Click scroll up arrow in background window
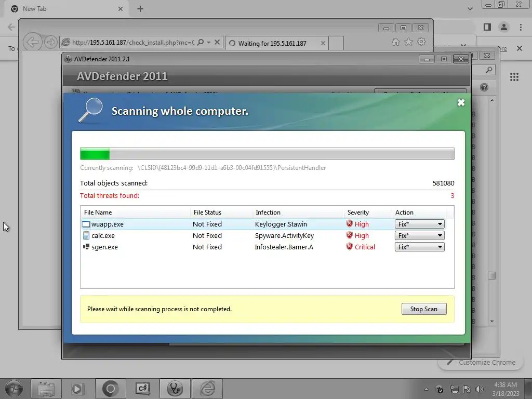The image size is (532, 399). coord(492,100)
